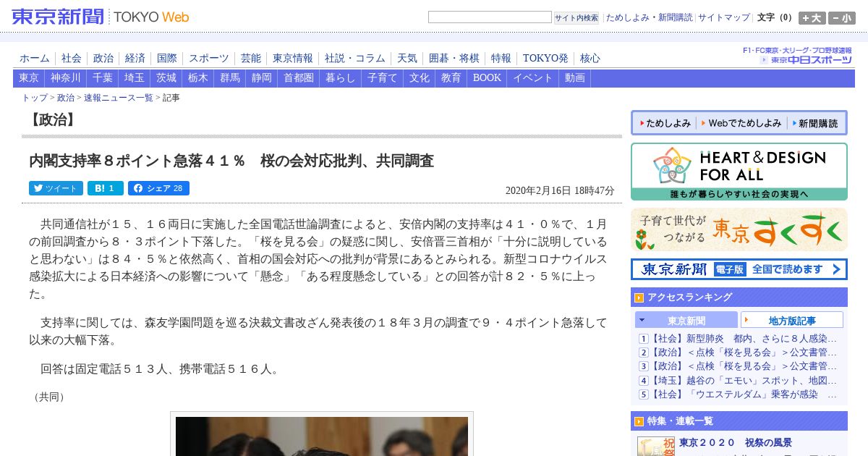Share article via the Twitter ツイート button

[56, 188]
